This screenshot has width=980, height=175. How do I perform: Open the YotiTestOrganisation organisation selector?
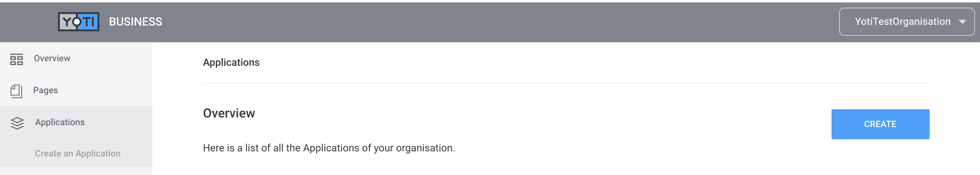click(907, 22)
